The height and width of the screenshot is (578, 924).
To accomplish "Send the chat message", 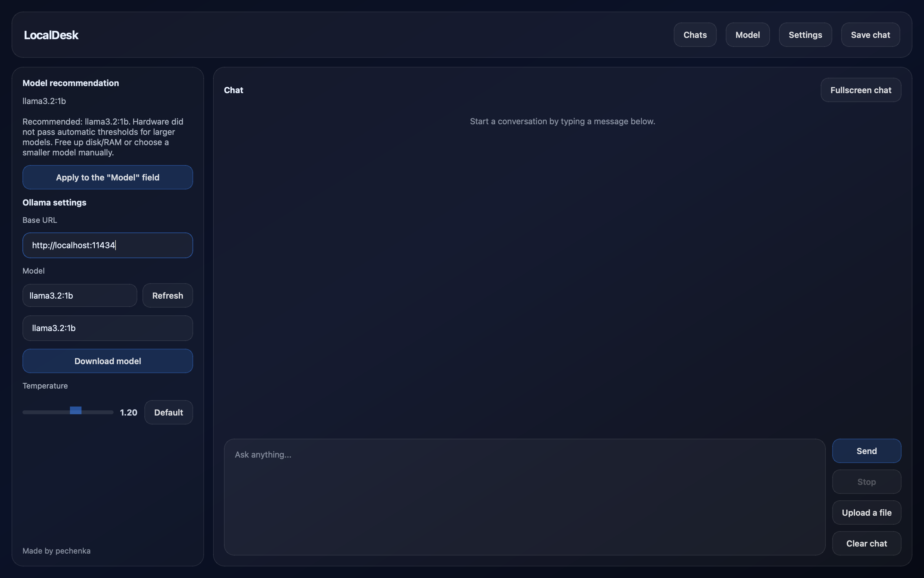I will [x=866, y=451].
